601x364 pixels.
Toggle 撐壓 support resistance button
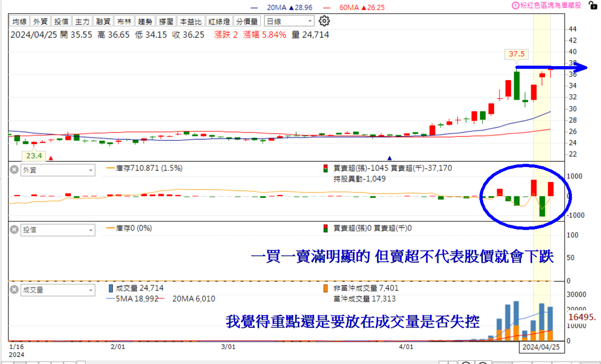coord(167,21)
